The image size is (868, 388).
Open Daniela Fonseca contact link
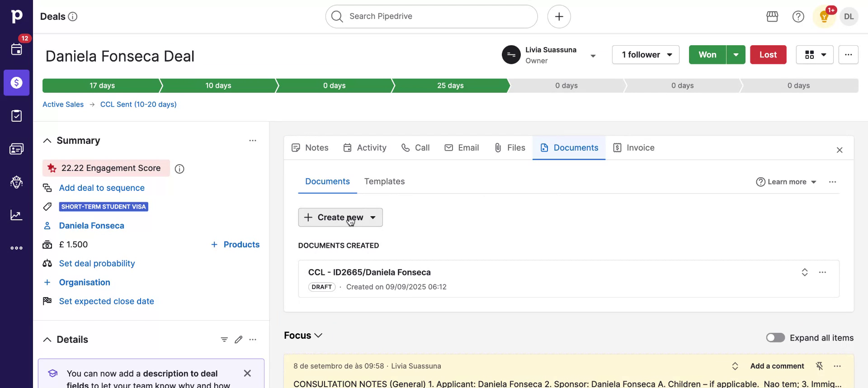(92, 226)
